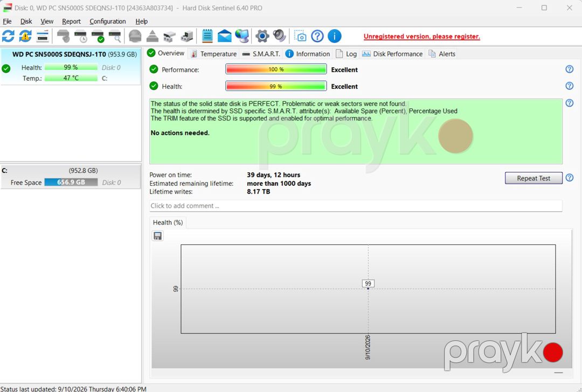This screenshot has height=392, width=582.
Task: Click the Free Space 656.9 GB bar
Action: (71, 182)
